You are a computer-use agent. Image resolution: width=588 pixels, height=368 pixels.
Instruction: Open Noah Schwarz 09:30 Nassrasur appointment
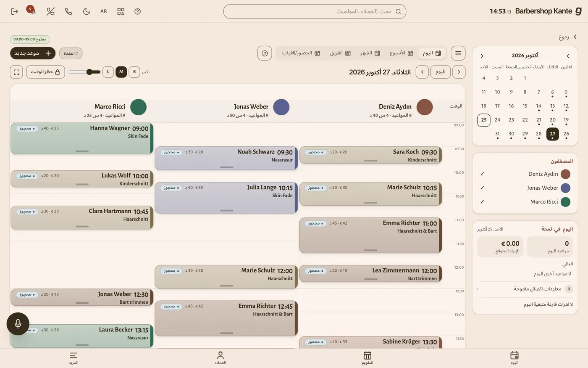[226, 158]
